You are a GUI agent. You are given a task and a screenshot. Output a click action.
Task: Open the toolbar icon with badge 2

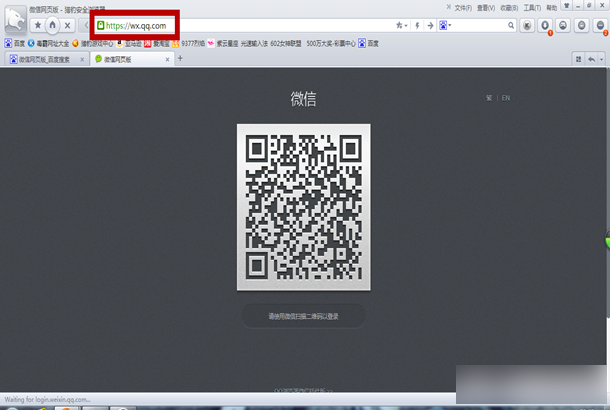[601, 26]
